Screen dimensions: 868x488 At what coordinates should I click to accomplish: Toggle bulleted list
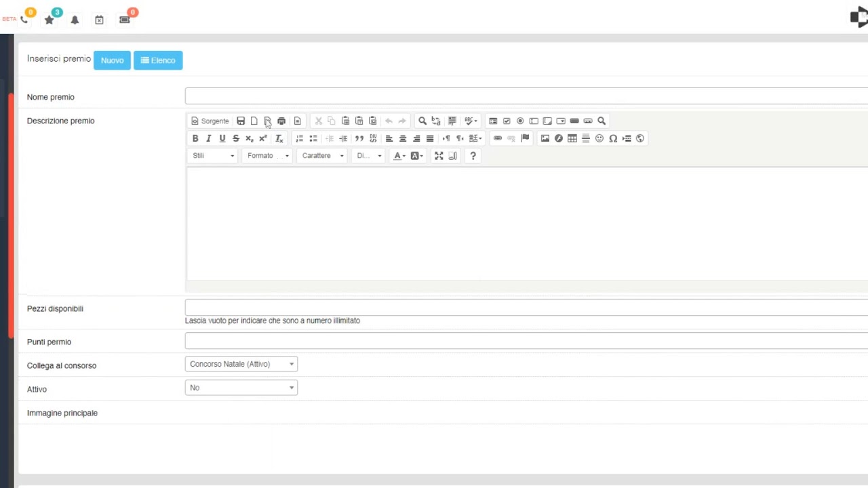[x=313, y=138]
